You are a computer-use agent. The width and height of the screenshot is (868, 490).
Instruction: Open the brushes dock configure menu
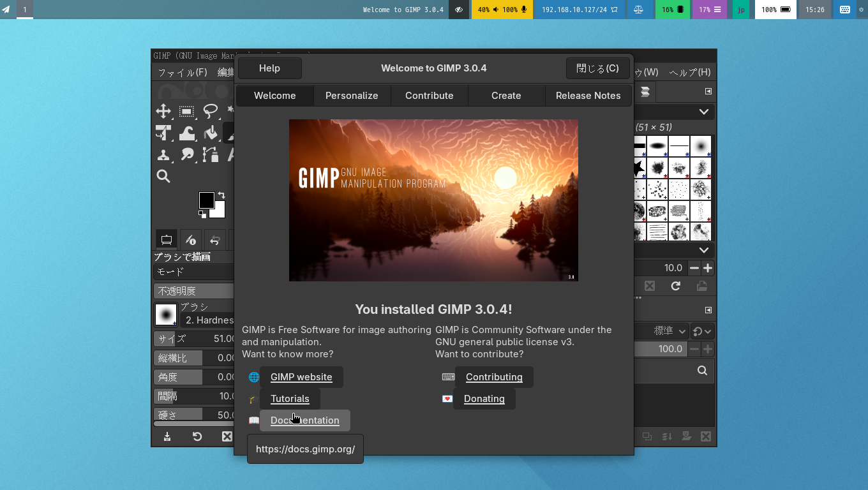[708, 91]
